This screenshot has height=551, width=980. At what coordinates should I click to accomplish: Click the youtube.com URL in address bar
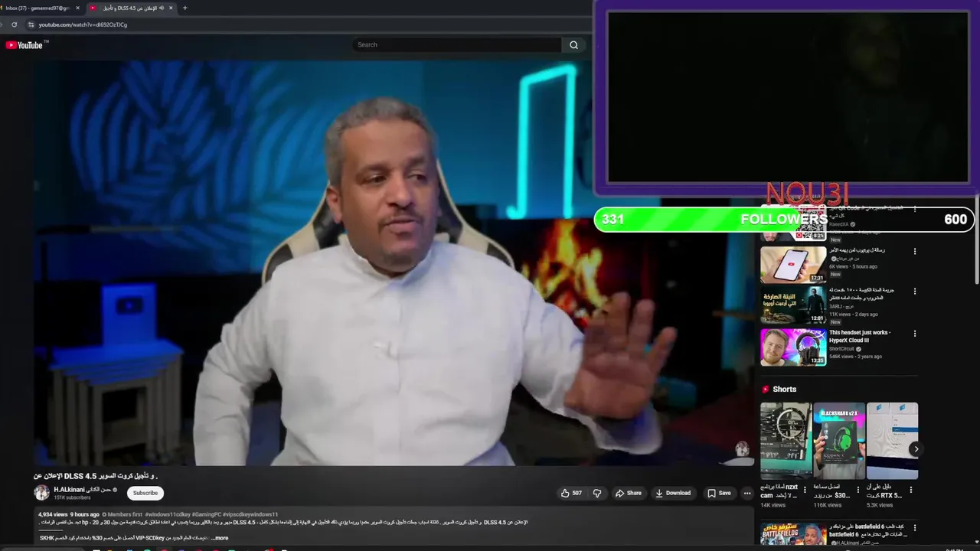tap(83, 24)
